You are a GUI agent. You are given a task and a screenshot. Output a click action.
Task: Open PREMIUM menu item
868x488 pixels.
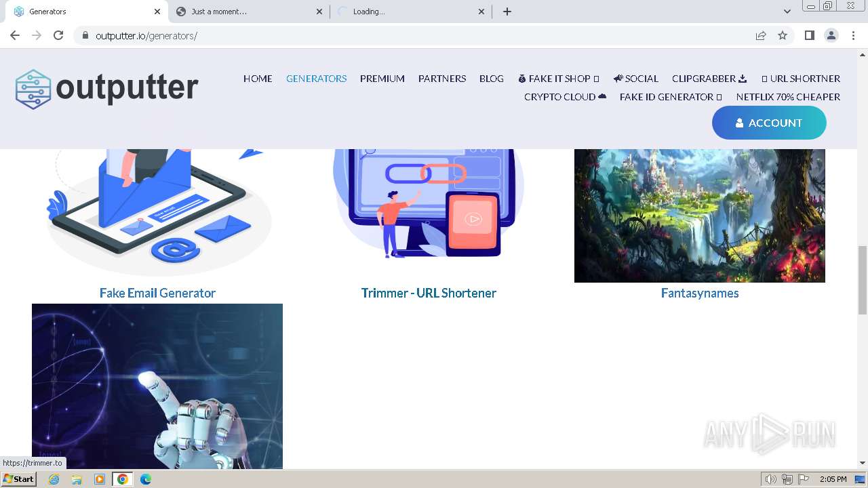[382, 79]
